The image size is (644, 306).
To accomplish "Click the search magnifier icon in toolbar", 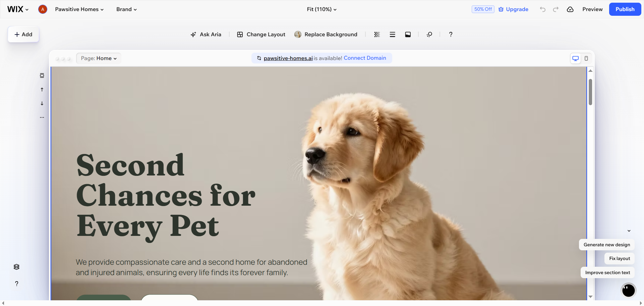I will (429, 34).
